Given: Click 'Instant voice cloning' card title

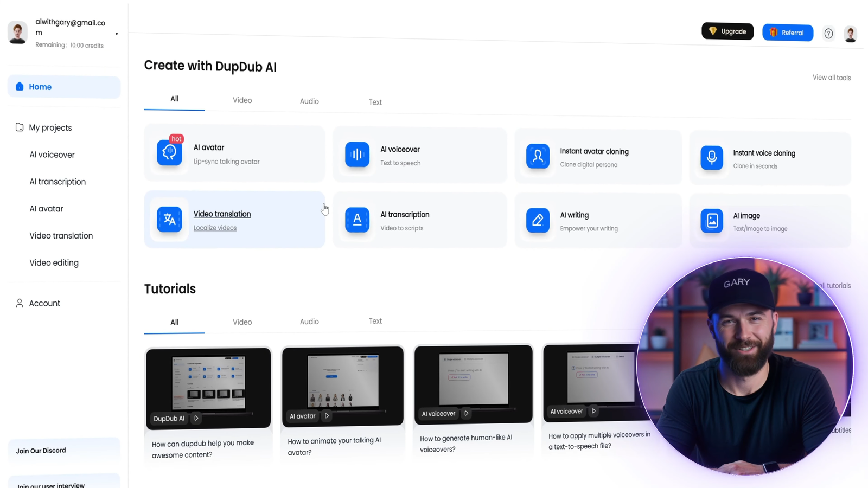Looking at the screenshot, I should [764, 153].
